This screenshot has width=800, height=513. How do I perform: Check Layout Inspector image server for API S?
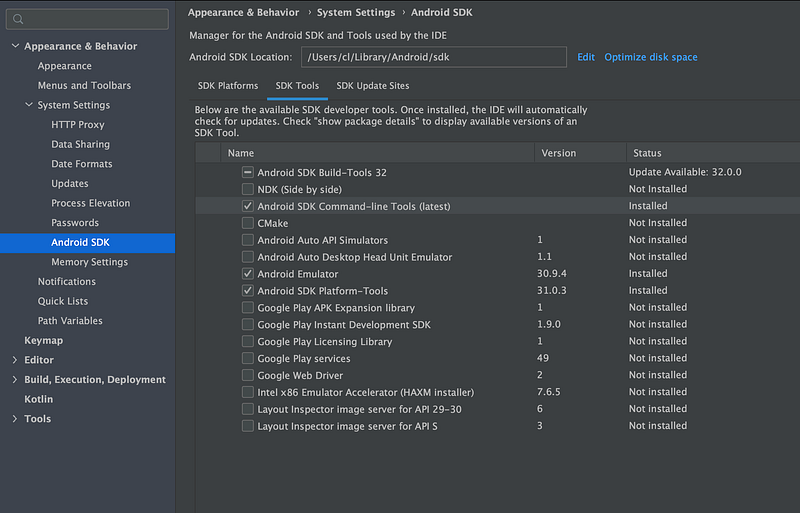pyautogui.click(x=247, y=426)
